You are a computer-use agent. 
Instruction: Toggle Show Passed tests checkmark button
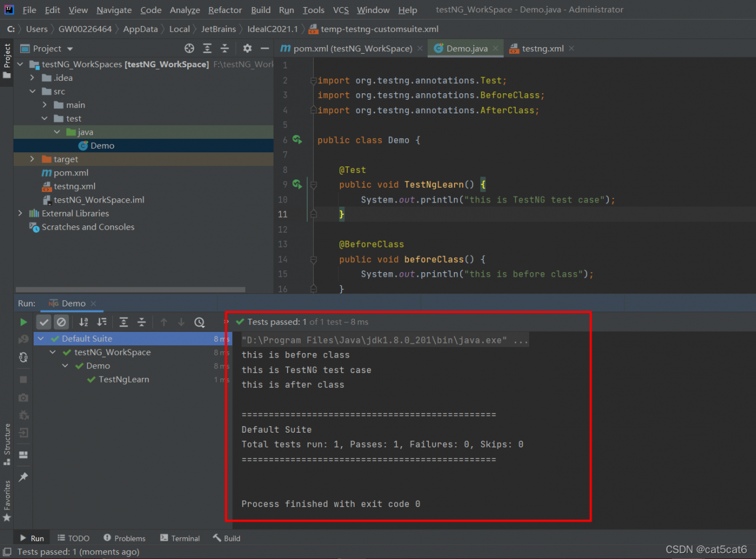tap(44, 322)
